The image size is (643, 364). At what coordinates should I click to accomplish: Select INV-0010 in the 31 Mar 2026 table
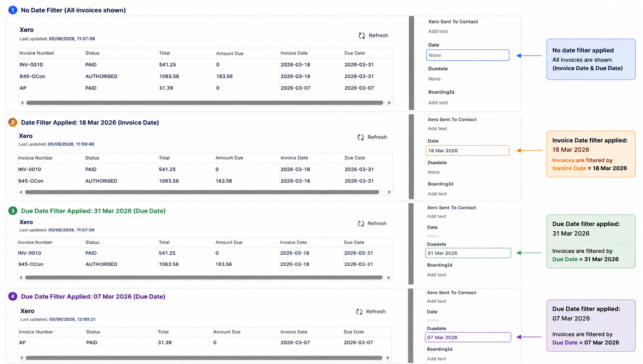pyautogui.click(x=30, y=253)
